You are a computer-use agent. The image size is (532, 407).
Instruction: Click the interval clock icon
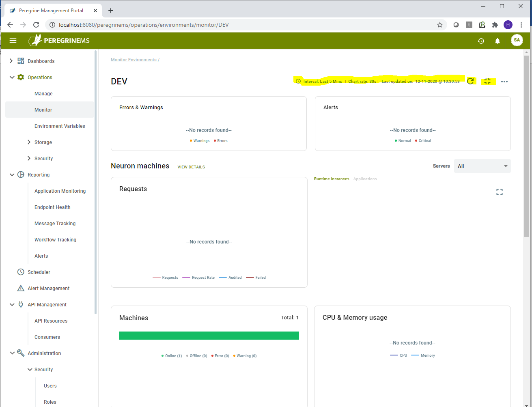pos(298,81)
